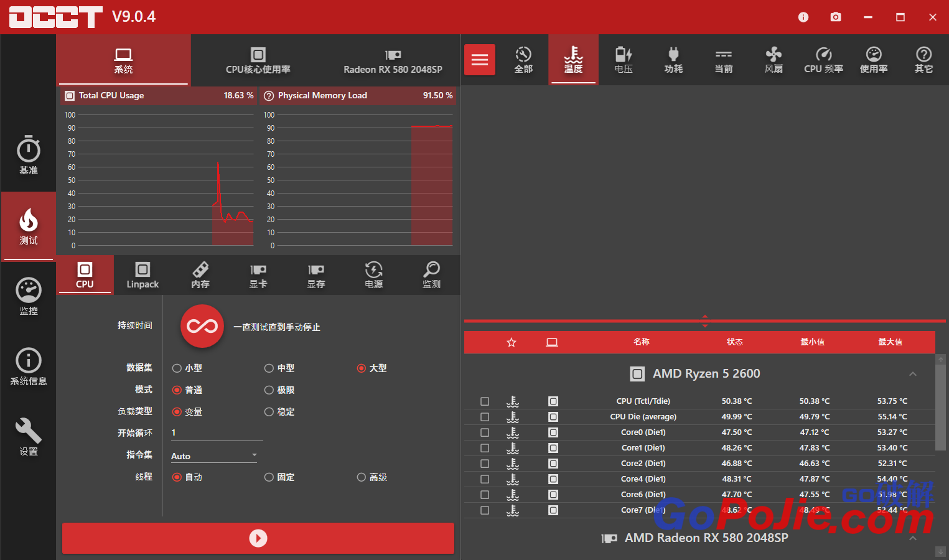The image size is (949, 560).
Task: Check the CPU Die (average) checkbox
Action: 485,417
